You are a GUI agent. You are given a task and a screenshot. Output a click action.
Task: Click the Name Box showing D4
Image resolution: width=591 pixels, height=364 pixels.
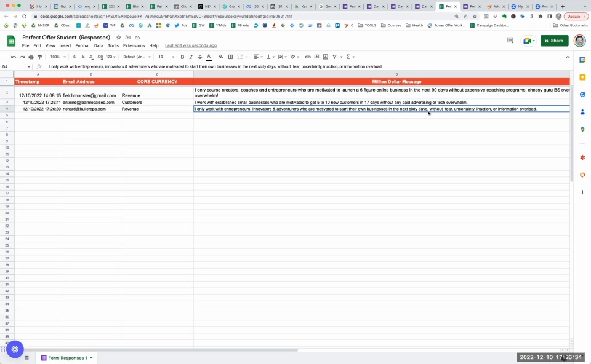[16, 66]
